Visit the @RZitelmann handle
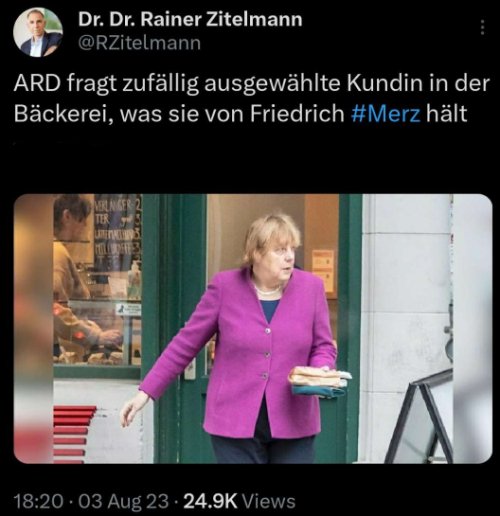 pyautogui.click(x=139, y=43)
